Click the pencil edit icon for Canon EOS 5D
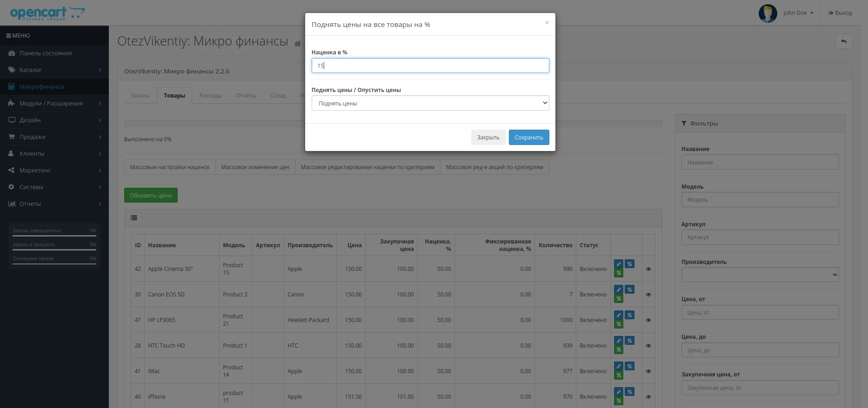Screen dimensions: 868x408 (618, 290)
